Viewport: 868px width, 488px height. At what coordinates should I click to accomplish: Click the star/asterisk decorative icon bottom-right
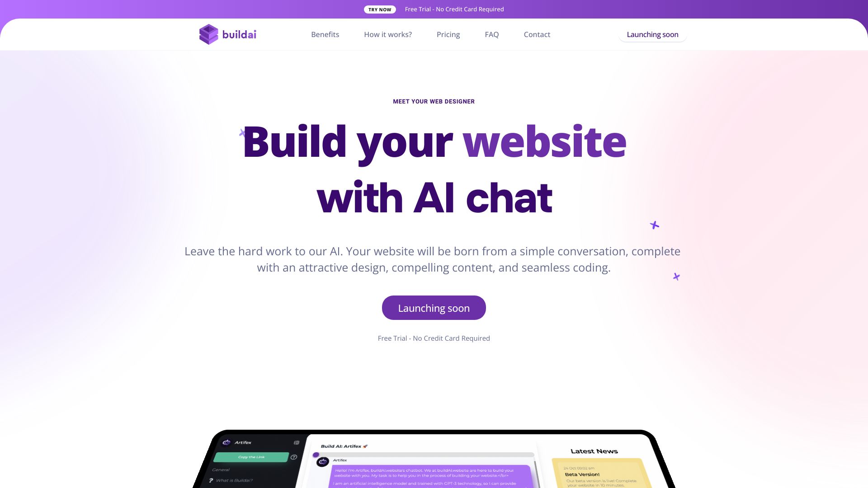(677, 277)
